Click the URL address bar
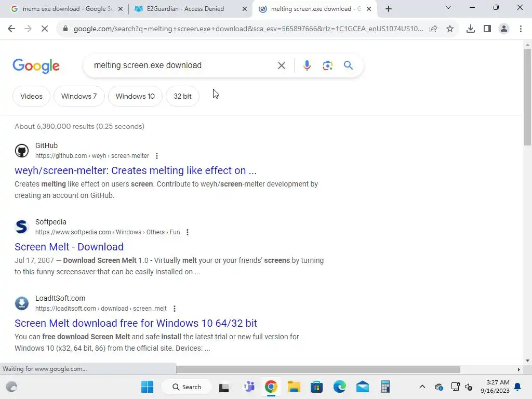This screenshot has height=399, width=532. [248, 29]
